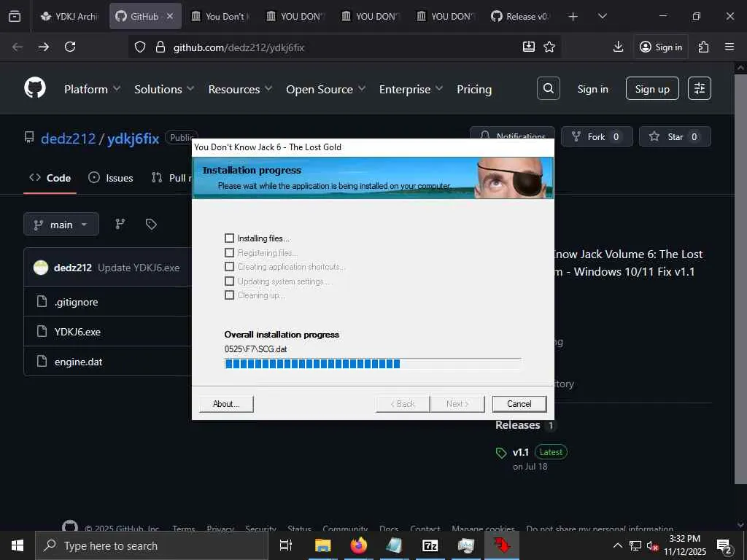The image size is (747, 560).
Task: Click the Windows Start button
Action: [x=18, y=545]
